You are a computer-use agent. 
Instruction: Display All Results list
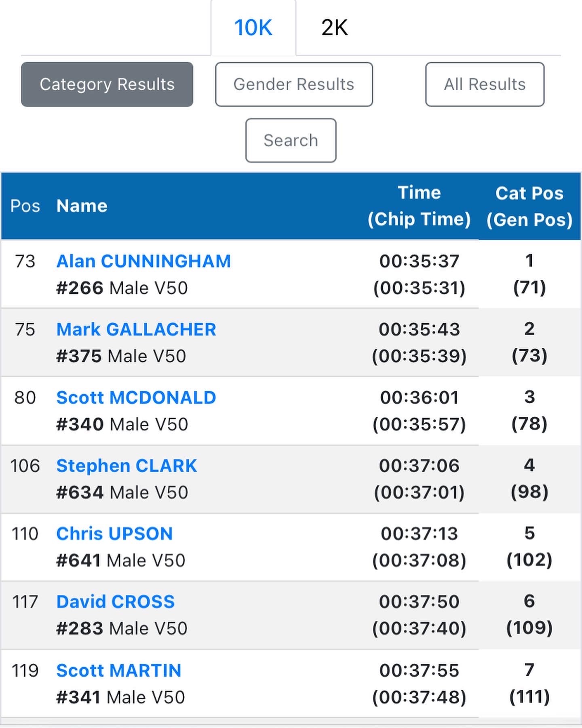(485, 85)
